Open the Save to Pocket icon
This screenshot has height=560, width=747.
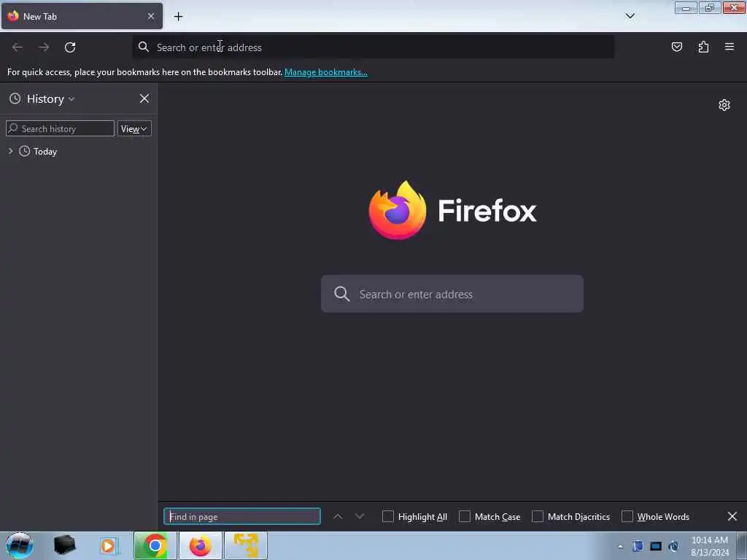pos(676,47)
